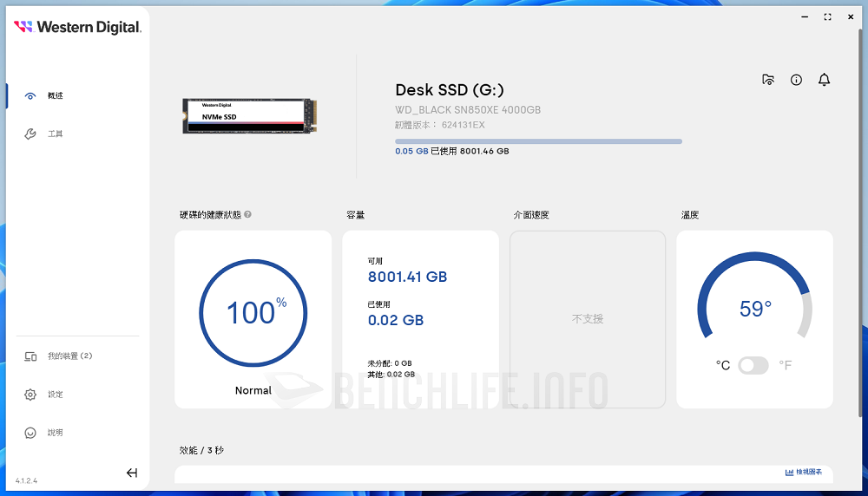
Task: Click the NVMe SSD drive thumbnail
Action: (250, 116)
